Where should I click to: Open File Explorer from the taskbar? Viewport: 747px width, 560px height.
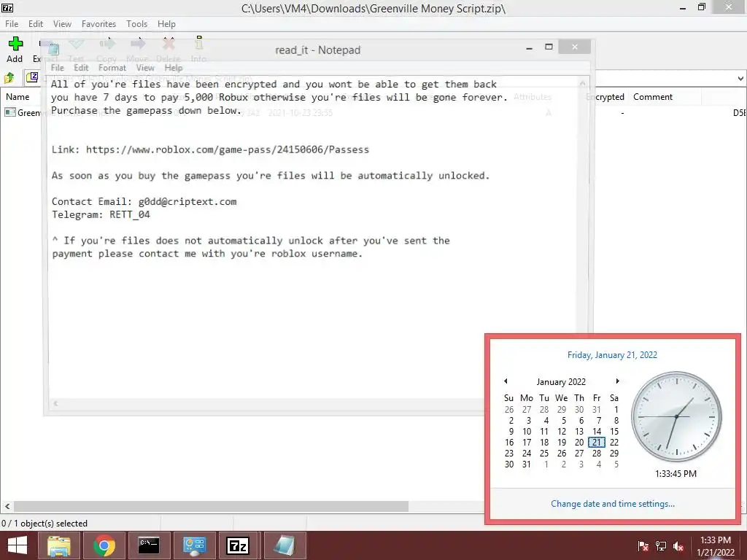click(59, 545)
